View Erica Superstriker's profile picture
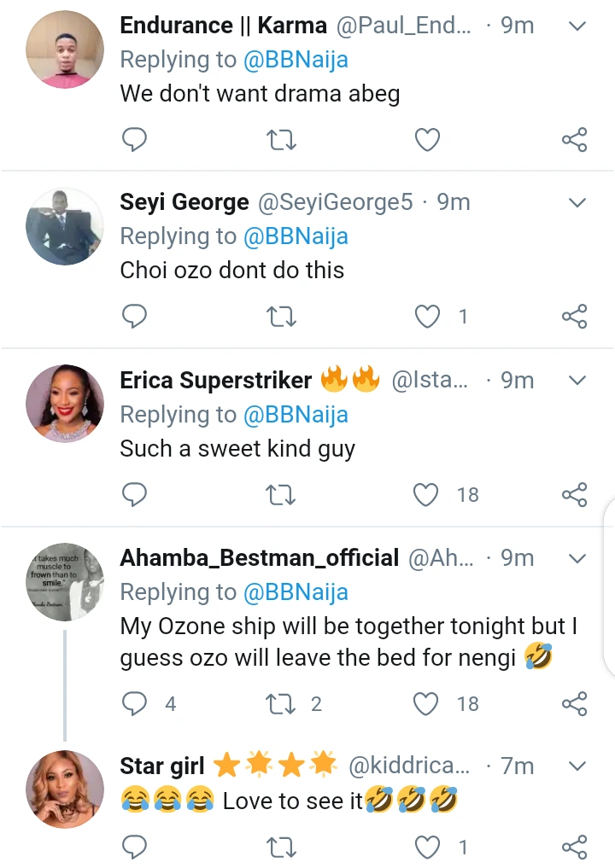The width and height of the screenshot is (615, 868). [x=65, y=404]
